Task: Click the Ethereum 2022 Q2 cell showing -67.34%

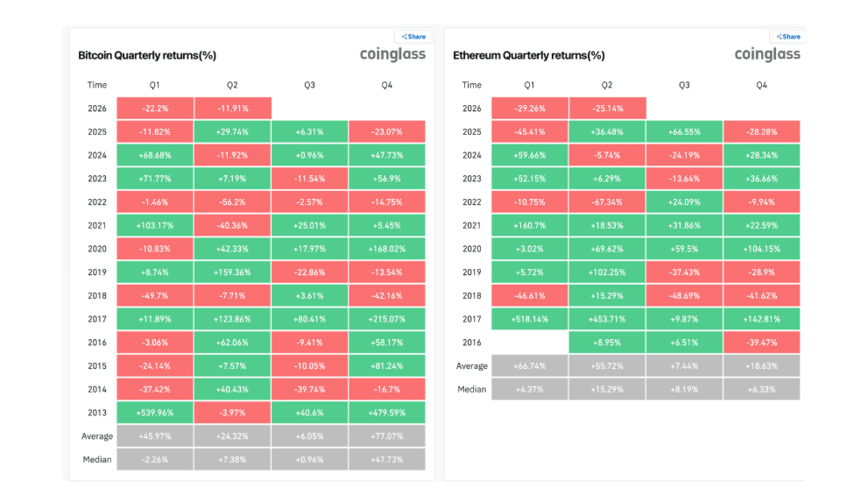Action: 607,202
